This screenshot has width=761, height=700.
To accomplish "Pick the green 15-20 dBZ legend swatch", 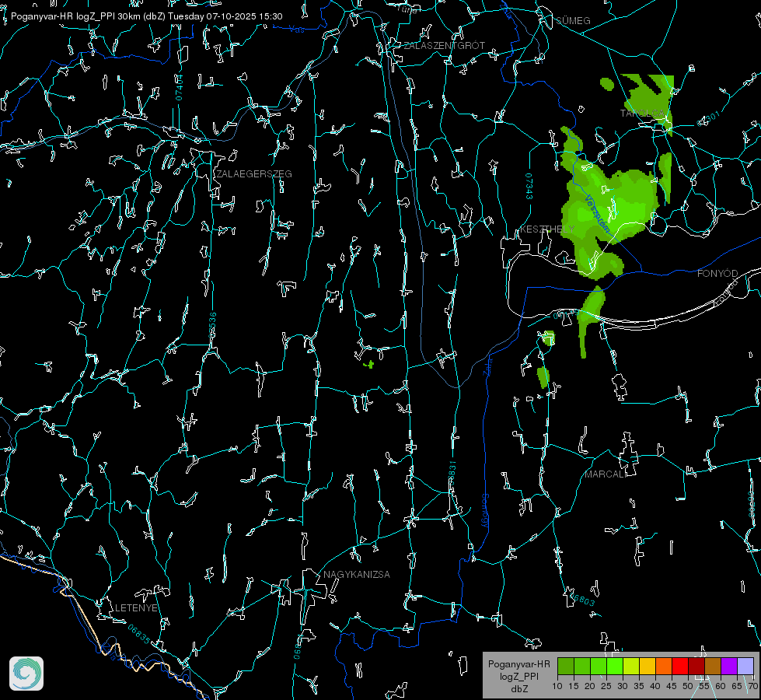I will 582,666.
